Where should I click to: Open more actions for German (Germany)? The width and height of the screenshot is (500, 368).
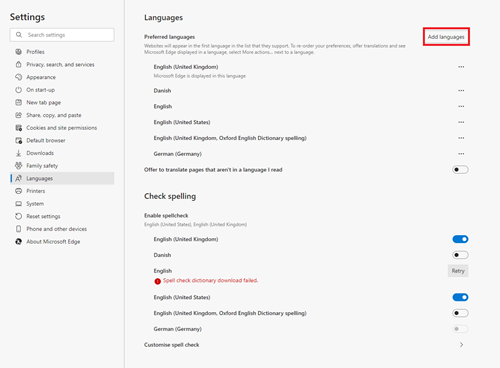[x=461, y=154]
